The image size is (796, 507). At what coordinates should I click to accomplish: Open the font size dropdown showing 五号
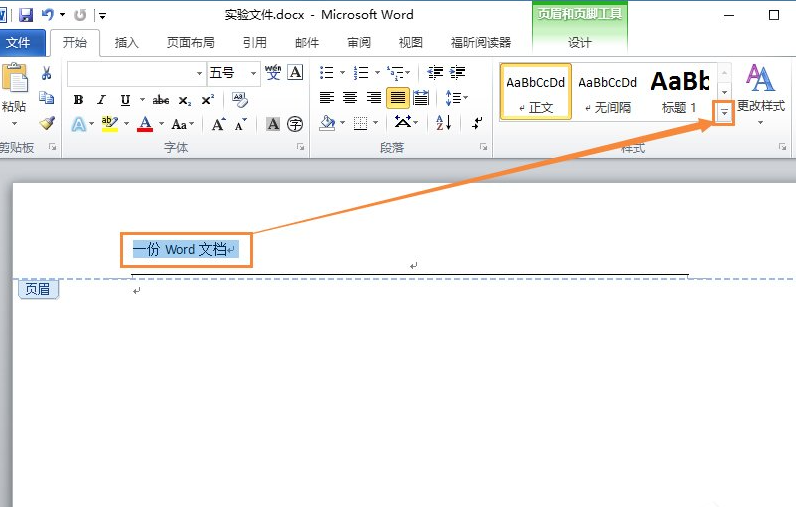coord(252,73)
